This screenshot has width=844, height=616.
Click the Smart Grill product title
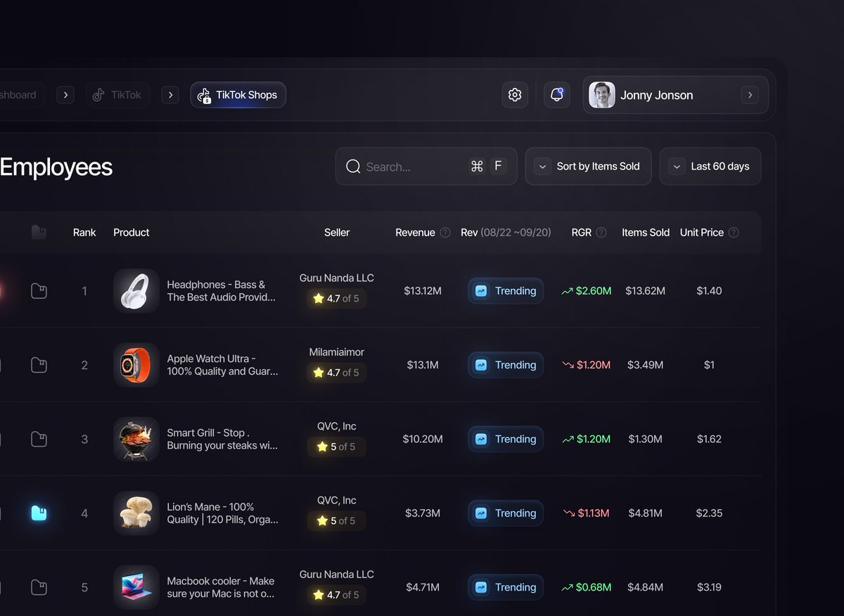click(222, 439)
